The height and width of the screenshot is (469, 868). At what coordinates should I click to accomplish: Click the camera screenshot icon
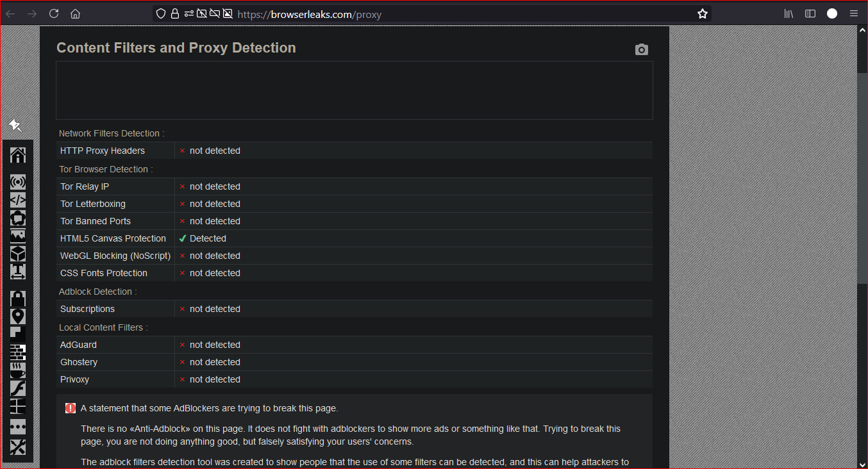point(641,49)
